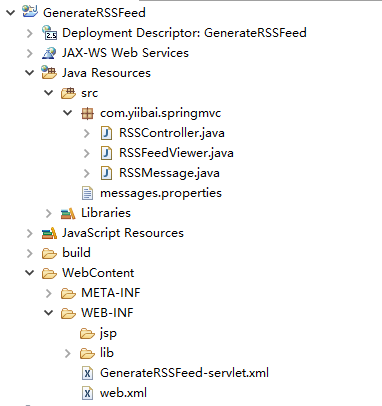Screen dimensions: 382x406
Task: Select web.xml in the tree
Action: 123,393
